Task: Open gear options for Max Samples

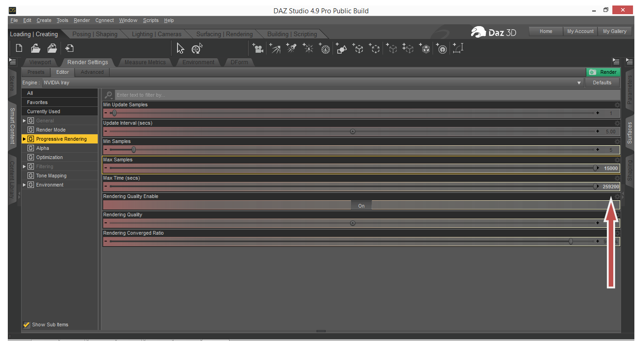Action: point(617,160)
